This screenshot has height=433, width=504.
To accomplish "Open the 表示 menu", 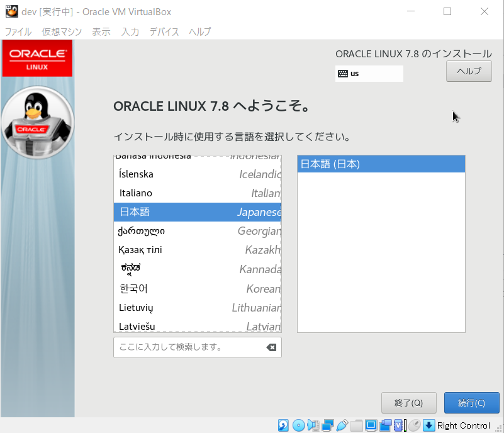I will 101,31.
